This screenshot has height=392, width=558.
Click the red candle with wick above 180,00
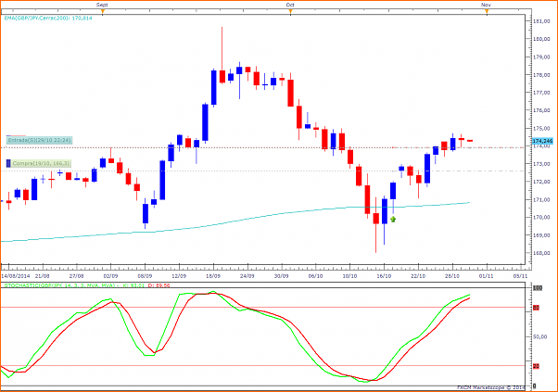(222, 77)
